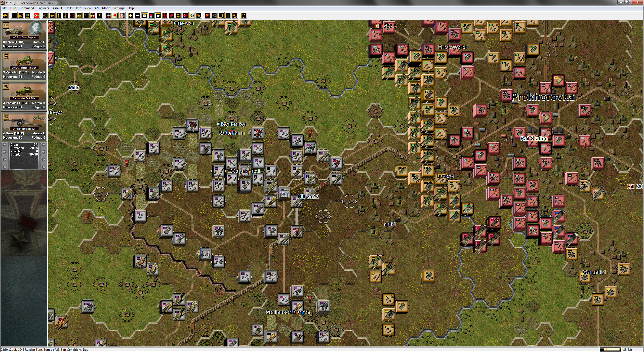Click the red down-arrow map icon
This screenshot has height=352, width=644.
click(115, 16)
